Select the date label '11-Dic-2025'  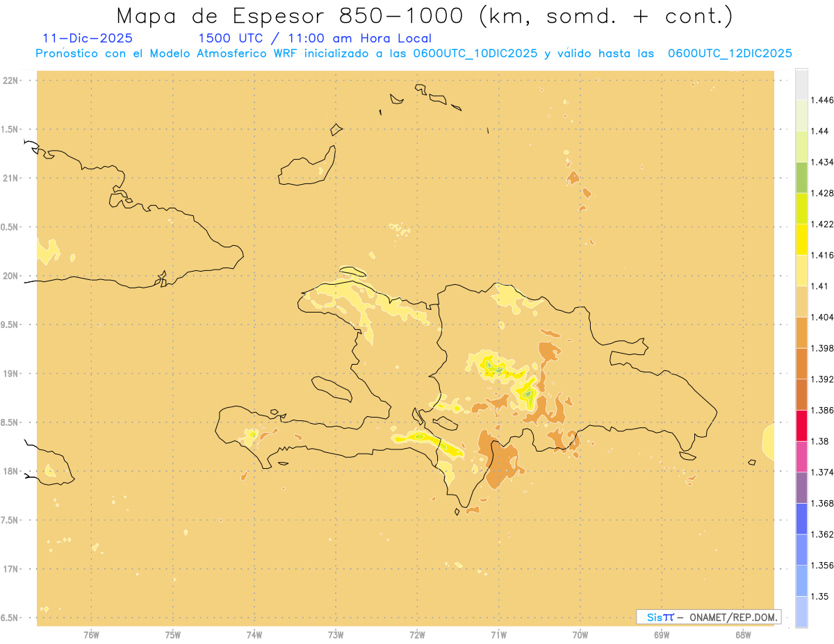tap(88, 38)
